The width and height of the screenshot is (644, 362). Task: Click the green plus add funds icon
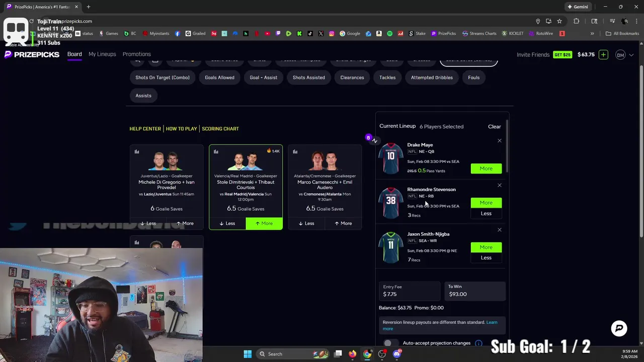point(603,54)
